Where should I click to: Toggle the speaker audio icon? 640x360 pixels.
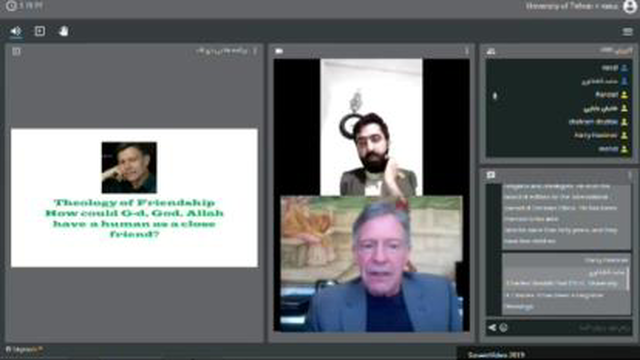tap(16, 31)
